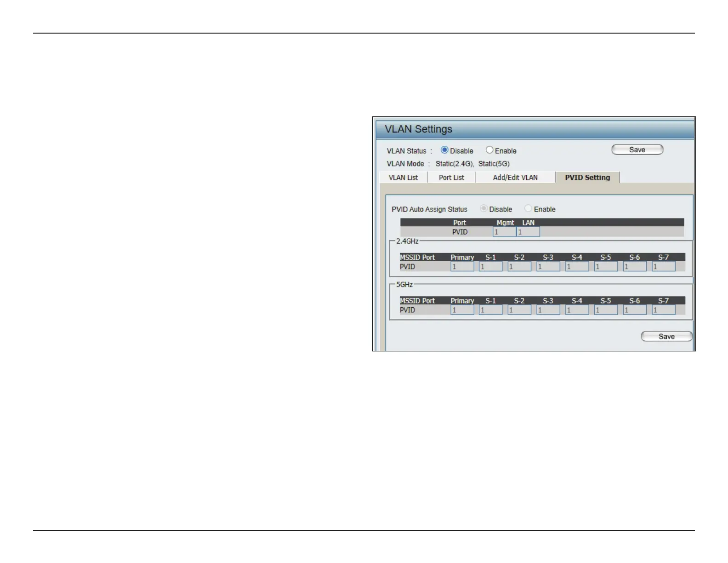Select the PVID Setting tab
The image size is (728, 563).
(x=587, y=178)
